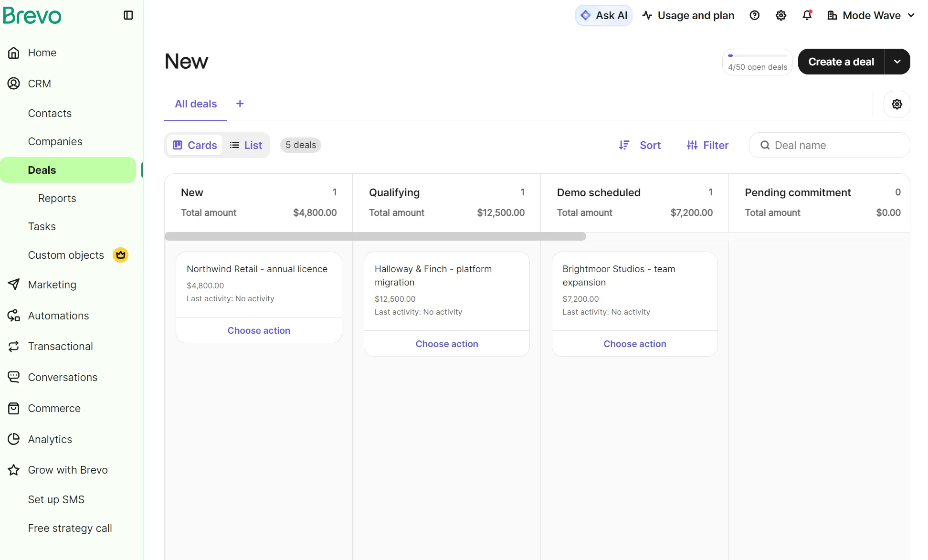928x560 pixels.
Task: Open the Home icon in sidebar
Action: pos(14,53)
